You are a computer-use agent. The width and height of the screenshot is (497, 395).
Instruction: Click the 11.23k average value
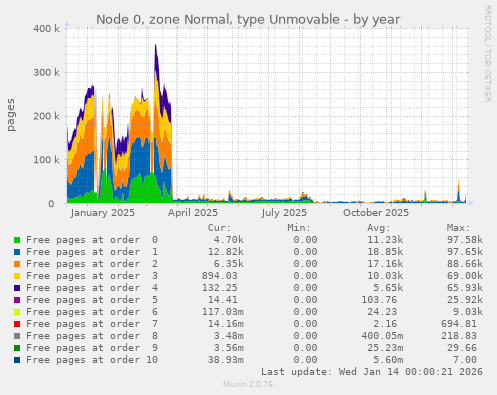[x=385, y=240]
